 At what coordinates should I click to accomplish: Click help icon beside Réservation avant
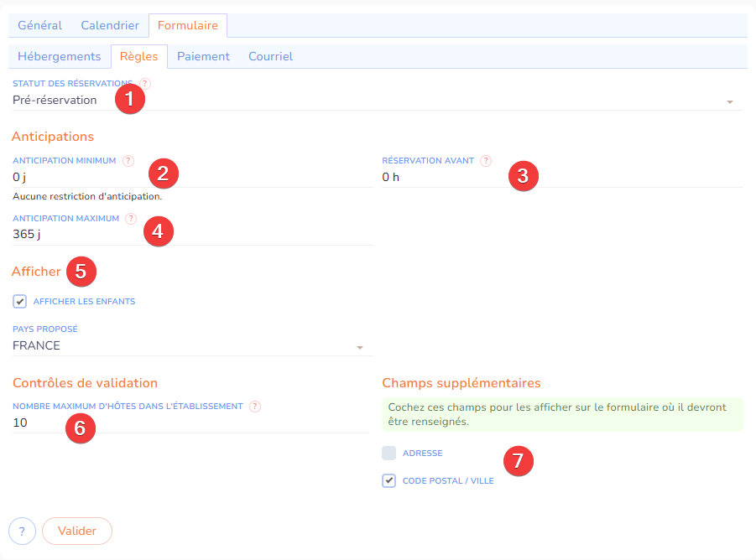pyautogui.click(x=486, y=161)
